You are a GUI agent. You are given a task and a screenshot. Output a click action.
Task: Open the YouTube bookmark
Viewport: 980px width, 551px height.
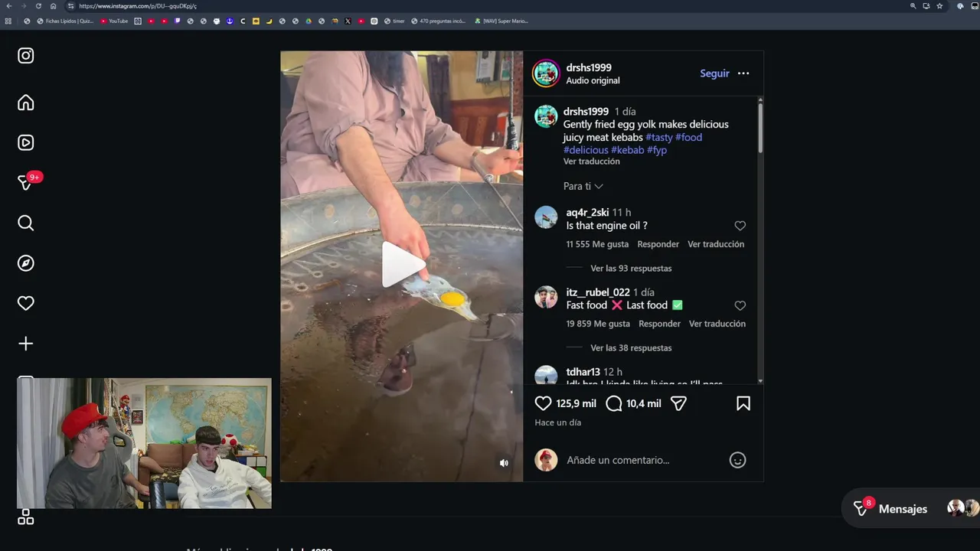(x=114, y=21)
